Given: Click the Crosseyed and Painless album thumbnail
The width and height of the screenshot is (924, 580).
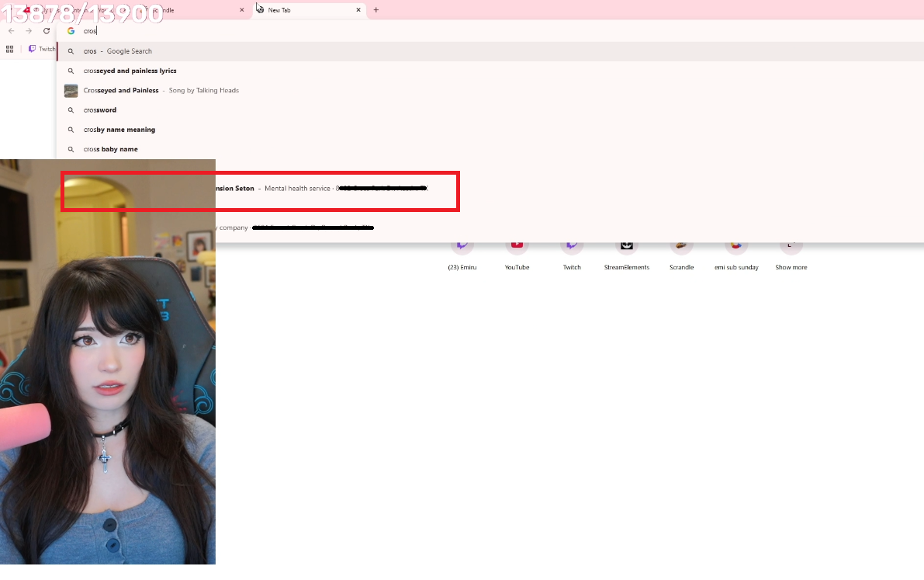Looking at the screenshot, I should click(x=71, y=90).
